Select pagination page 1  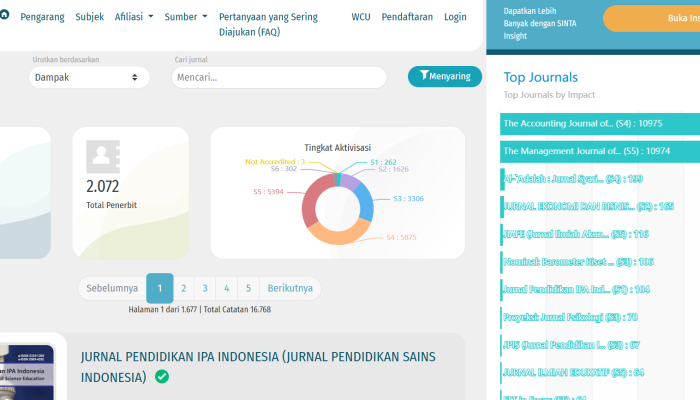coord(160,288)
